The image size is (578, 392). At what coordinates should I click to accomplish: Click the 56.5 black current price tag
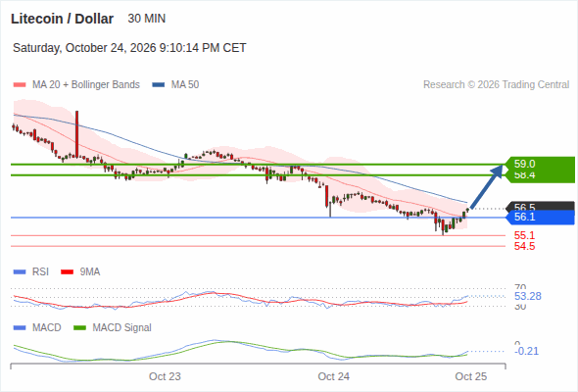pos(541,206)
